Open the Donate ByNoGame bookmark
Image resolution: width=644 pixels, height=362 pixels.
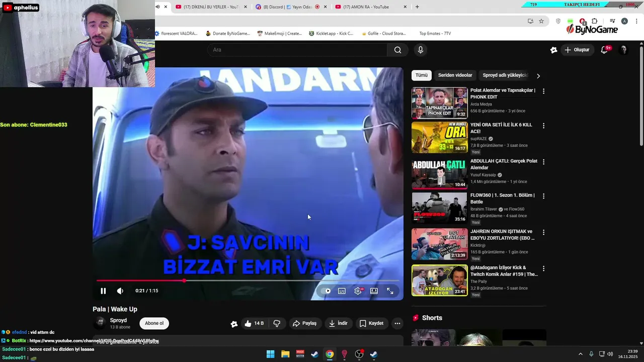(x=227, y=34)
